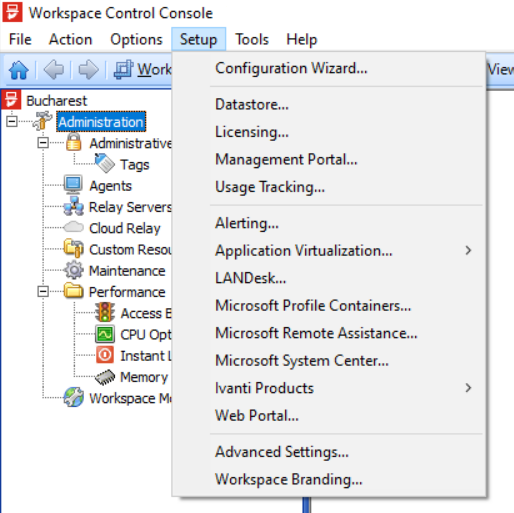Collapse the Administration tree node
The image size is (514, 513).
[12, 121]
